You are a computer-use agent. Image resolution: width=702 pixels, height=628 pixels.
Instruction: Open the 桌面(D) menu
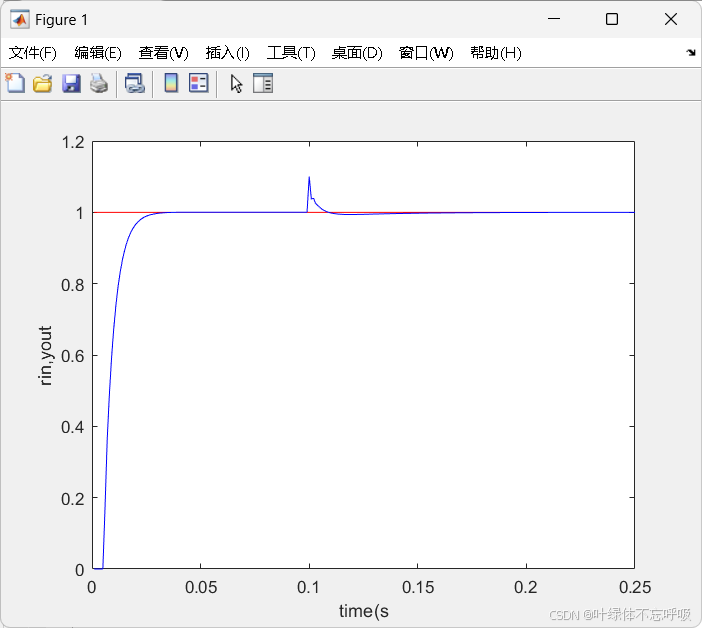click(x=357, y=53)
